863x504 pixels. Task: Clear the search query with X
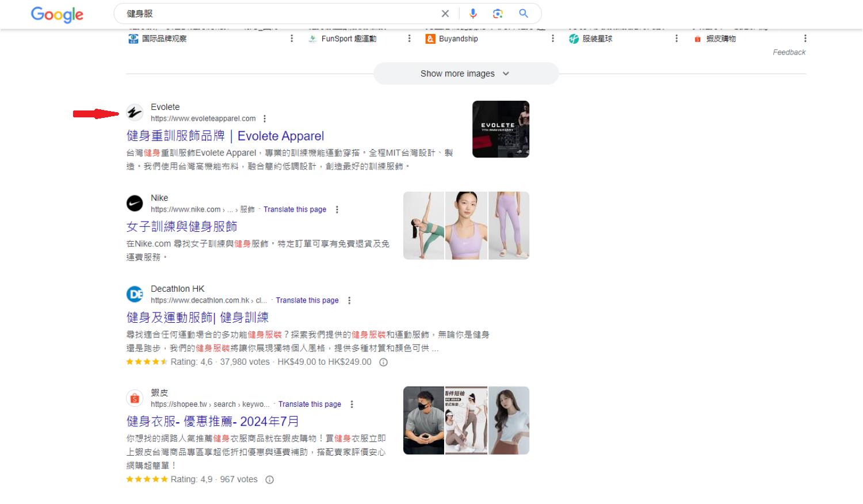tap(445, 13)
